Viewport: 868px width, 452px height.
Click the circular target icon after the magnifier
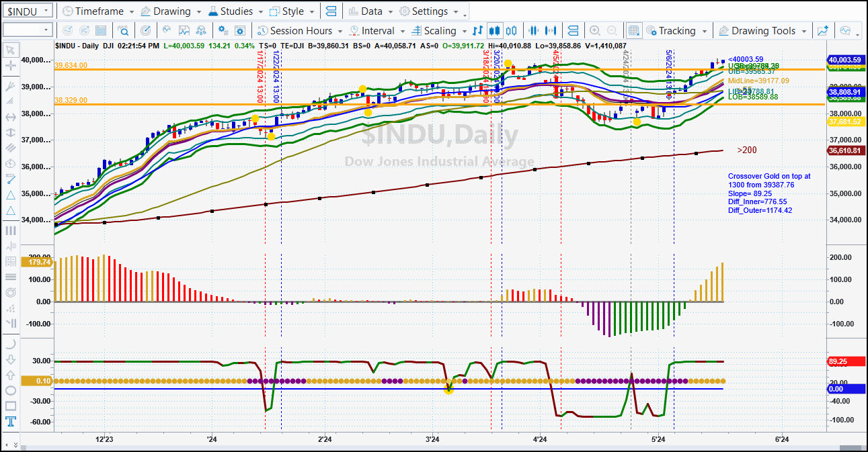pyautogui.click(x=145, y=31)
